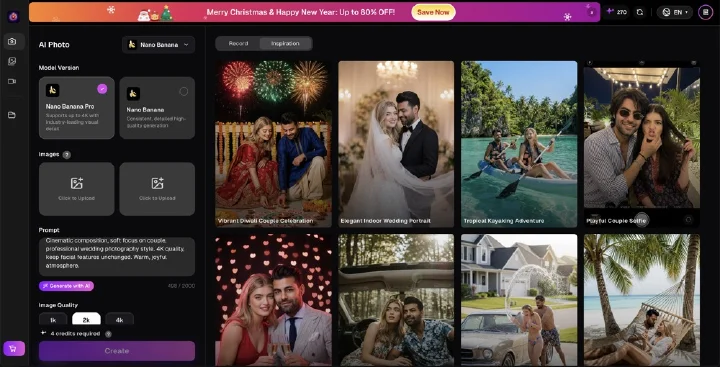Click the Merry Christmas promotion banner text

301,12
